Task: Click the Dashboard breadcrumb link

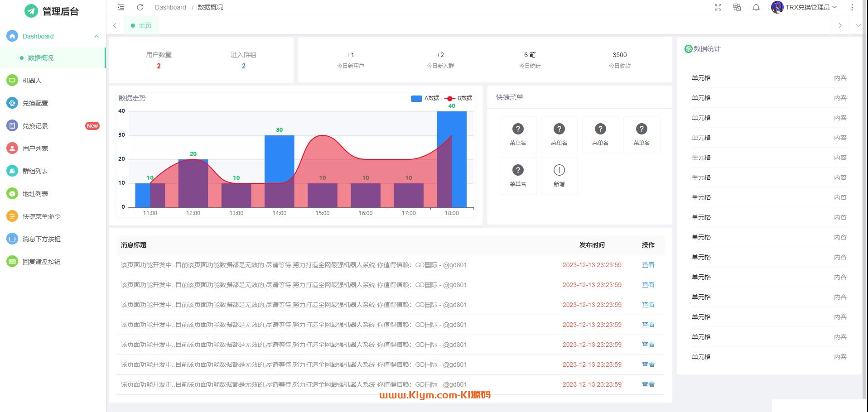Action: (x=170, y=7)
